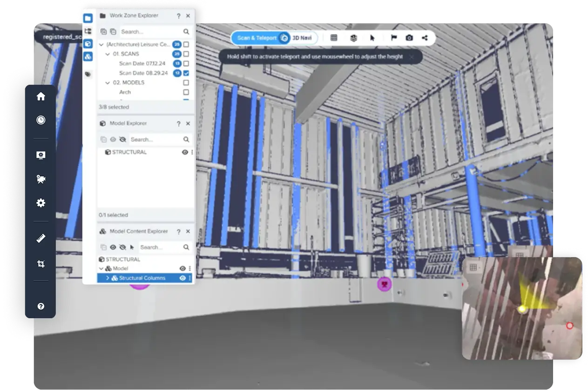Screen dimensions: 588x390
Task: Click the Home icon in left sidebar
Action: click(x=41, y=96)
